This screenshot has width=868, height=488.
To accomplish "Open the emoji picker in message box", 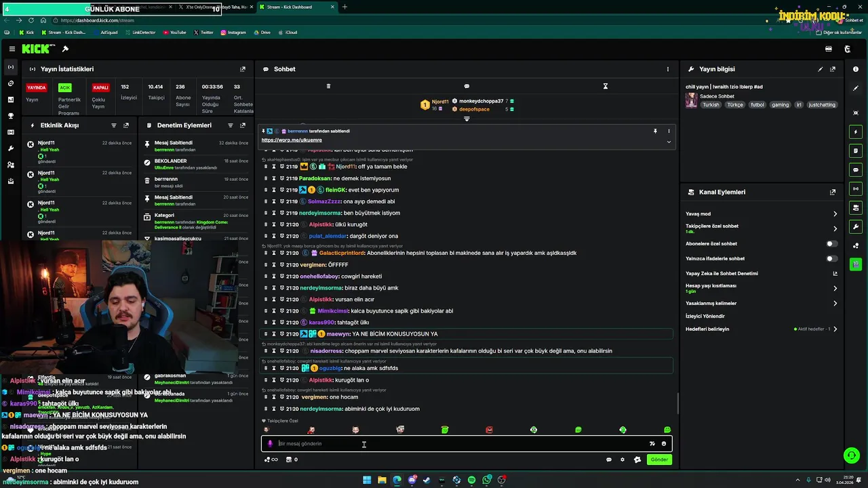I will pyautogui.click(x=664, y=443).
